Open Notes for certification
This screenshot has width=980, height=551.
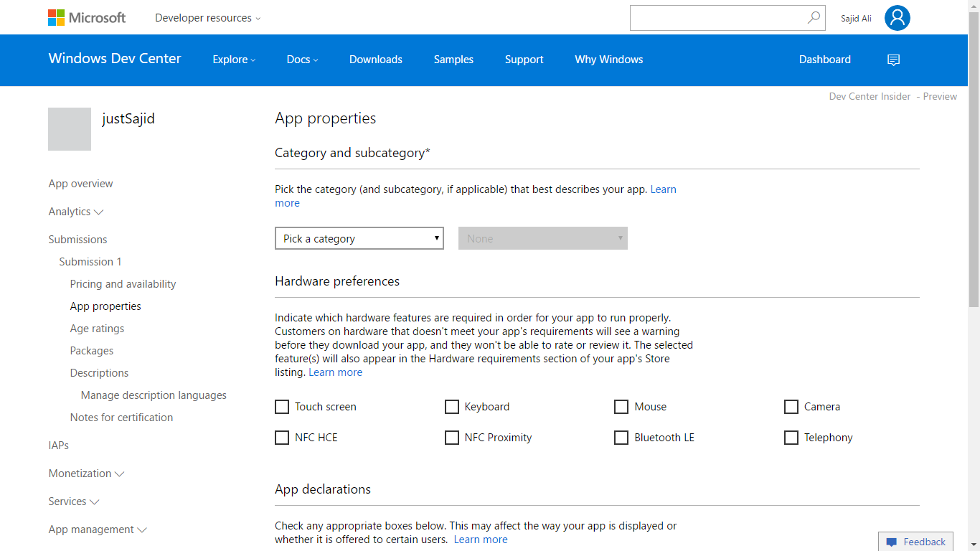click(x=121, y=418)
